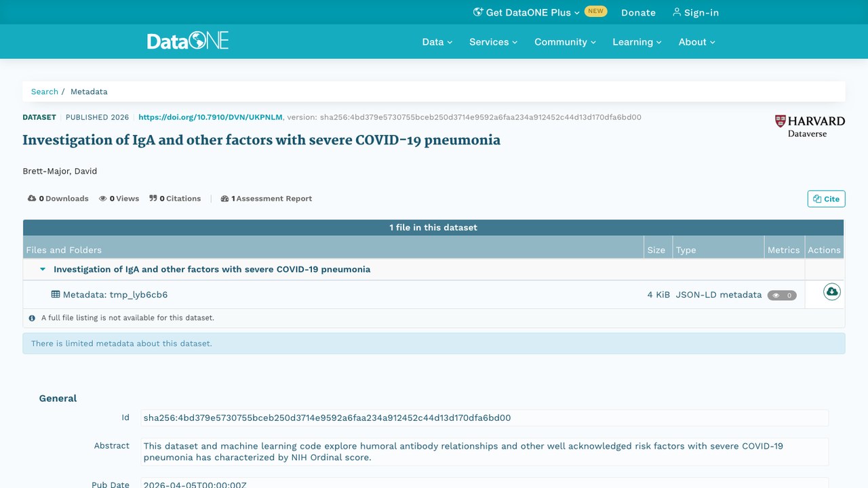Viewport: 868px width, 488px height.
Task: Click the Metadata: tmp_lyb6cb6 file name
Action: tap(115, 295)
